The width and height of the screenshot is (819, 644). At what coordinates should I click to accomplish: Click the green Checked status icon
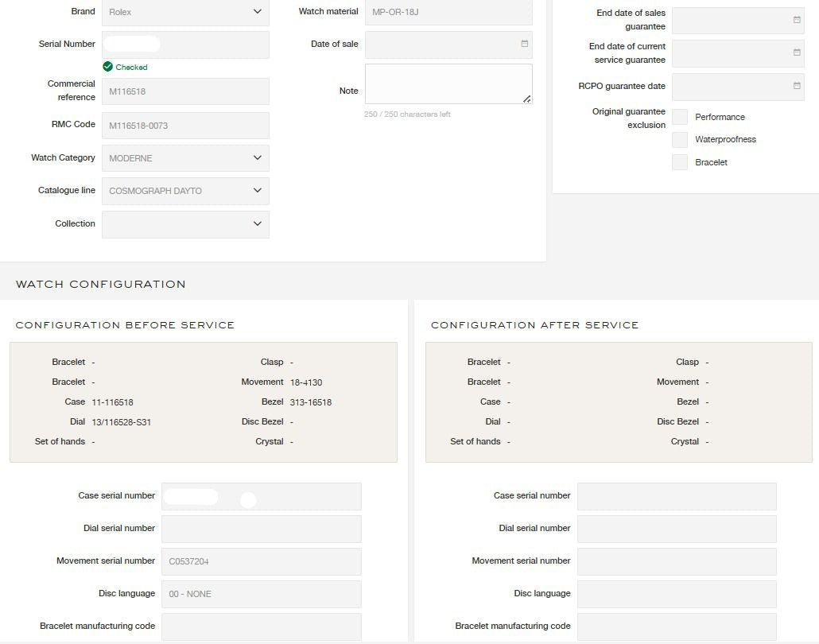[107, 67]
